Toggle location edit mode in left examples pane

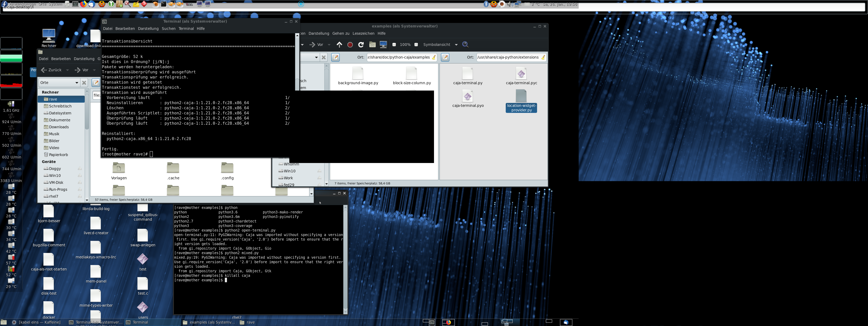click(x=336, y=57)
